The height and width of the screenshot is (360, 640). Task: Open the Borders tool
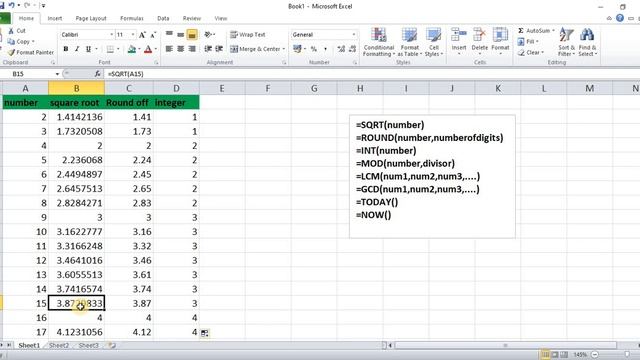tap(110, 49)
